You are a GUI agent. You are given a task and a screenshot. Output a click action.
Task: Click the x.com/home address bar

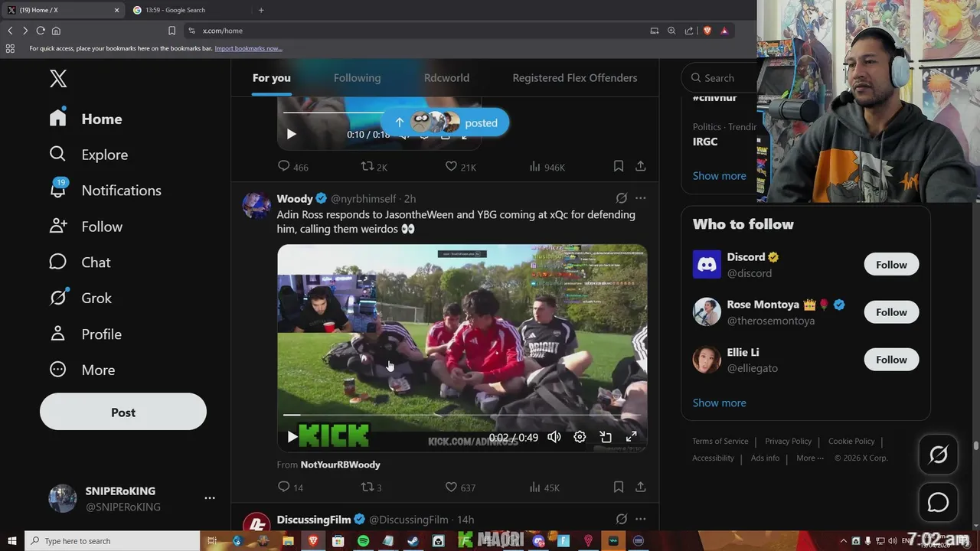click(x=413, y=31)
